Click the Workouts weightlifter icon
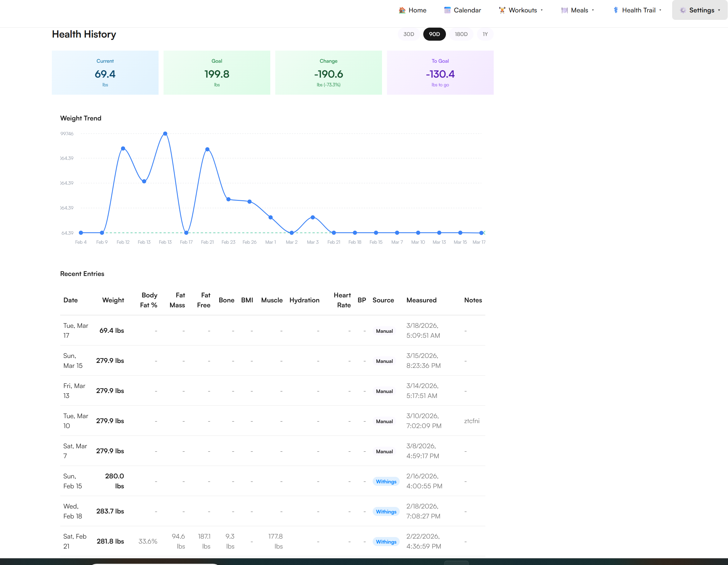The height and width of the screenshot is (565, 728). [x=502, y=10]
